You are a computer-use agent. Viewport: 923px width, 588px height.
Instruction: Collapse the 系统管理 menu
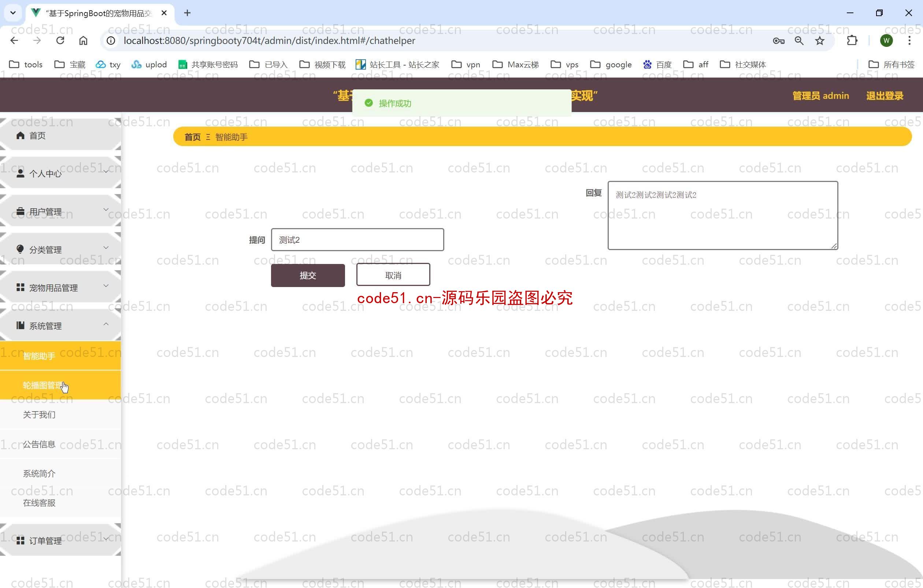click(60, 325)
